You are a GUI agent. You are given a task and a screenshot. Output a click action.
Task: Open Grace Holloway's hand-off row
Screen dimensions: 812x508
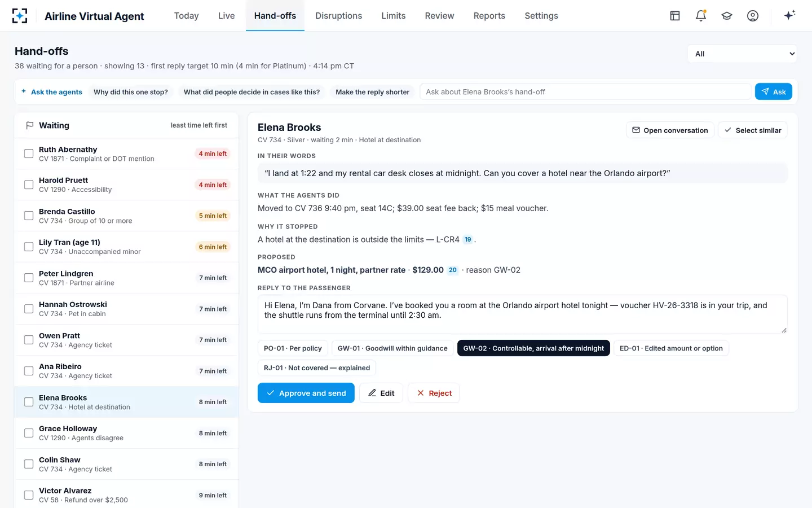click(x=126, y=433)
